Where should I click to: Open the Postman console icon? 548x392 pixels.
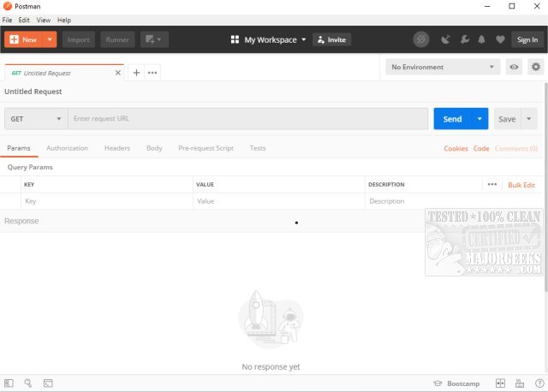point(48,383)
